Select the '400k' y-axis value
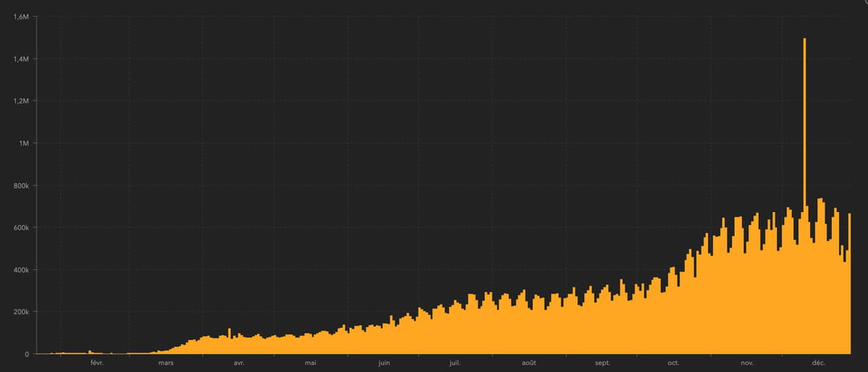 click(x=22, y=270)
